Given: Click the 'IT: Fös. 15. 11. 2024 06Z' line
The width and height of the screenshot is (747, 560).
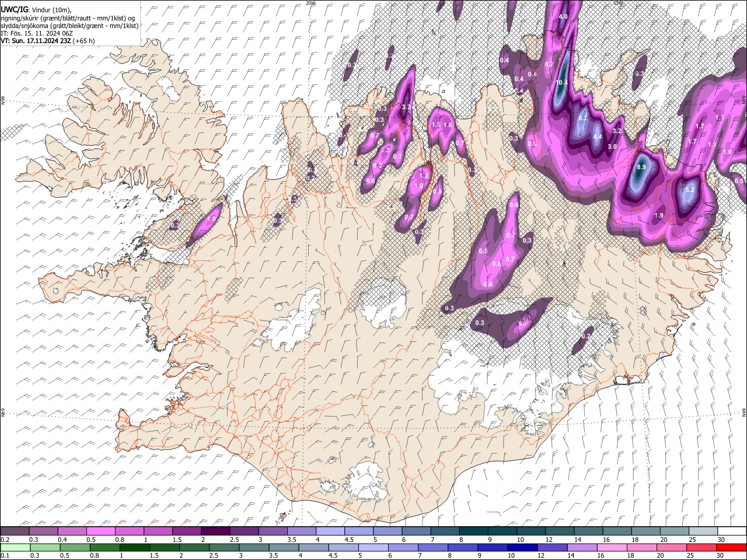Looking at the screenshot, I should click(x=37, y=33).
